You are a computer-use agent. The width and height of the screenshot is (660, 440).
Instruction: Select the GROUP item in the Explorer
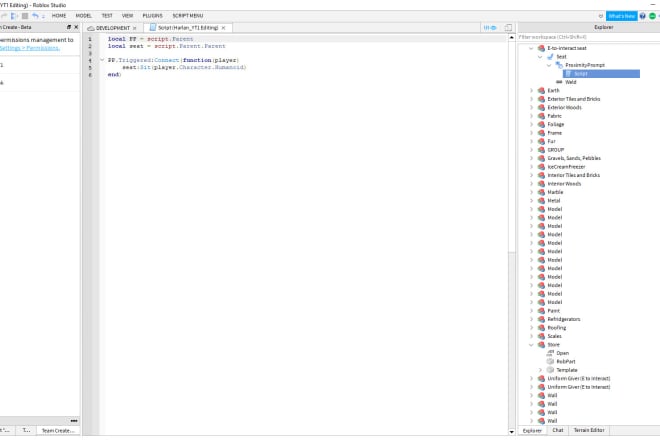555,150
